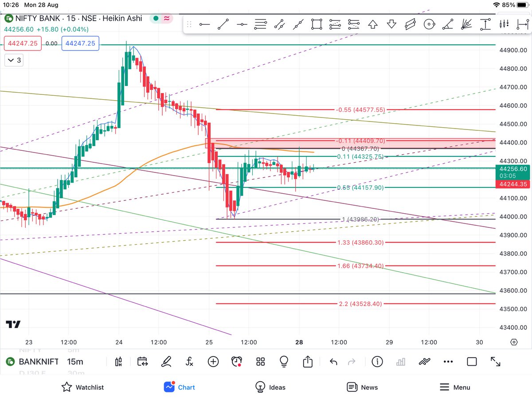Select the red supply zone rectangle
This screenshot has height=399, width=532.
pyautogui.click(x=350, y=143)
